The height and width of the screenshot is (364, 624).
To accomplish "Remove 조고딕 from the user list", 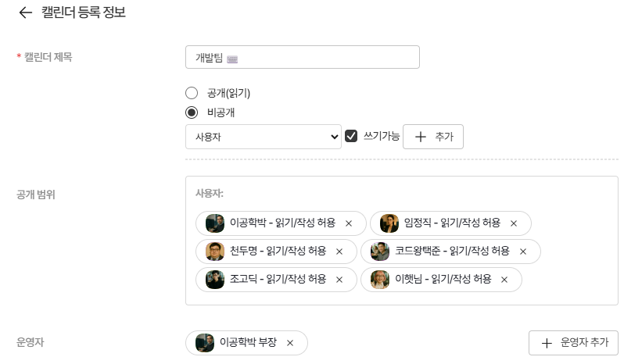I will click(x=339, y=280).
